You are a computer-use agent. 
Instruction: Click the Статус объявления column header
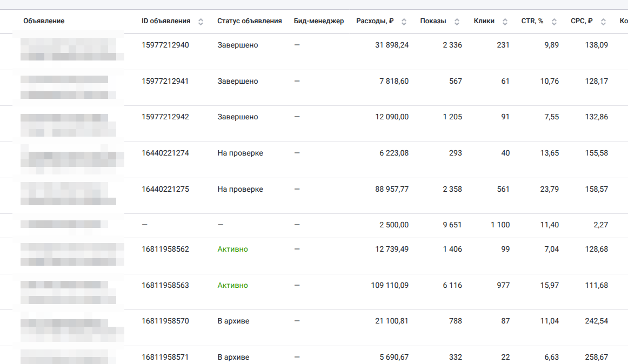tap(249, 21)
